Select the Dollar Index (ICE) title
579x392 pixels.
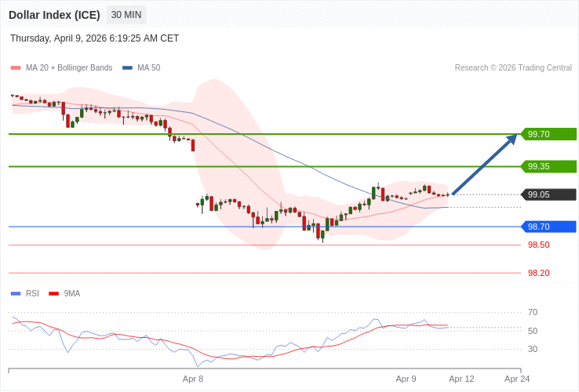click(x=54, y=15)
